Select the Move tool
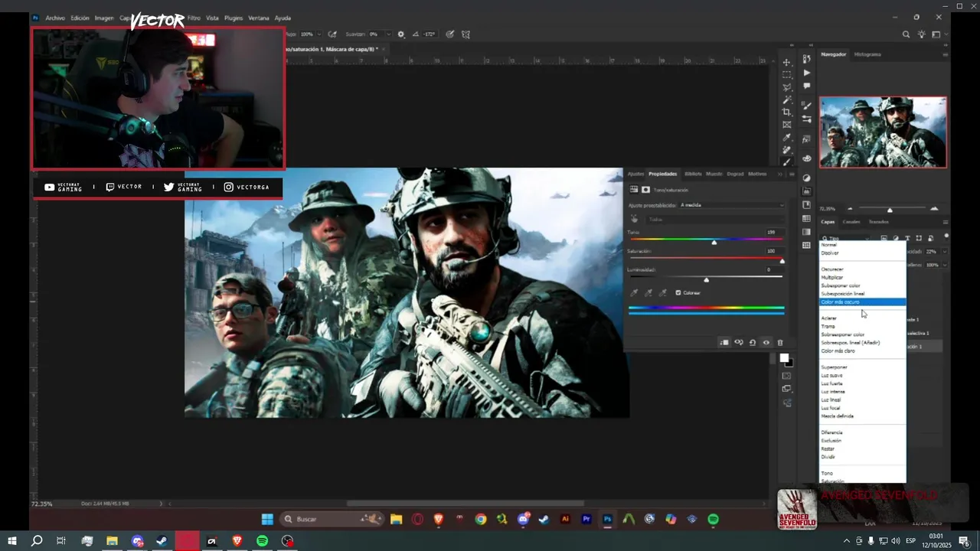 [786, 62]
